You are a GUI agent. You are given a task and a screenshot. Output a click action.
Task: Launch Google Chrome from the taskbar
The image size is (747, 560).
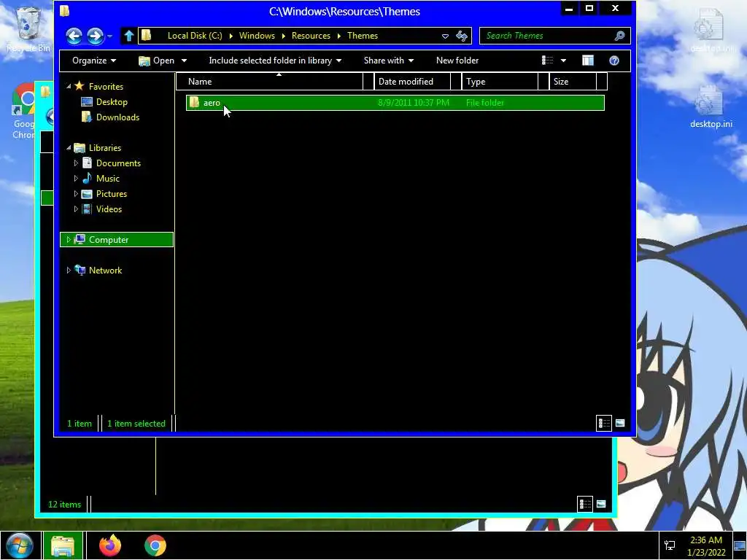[x=155, y=545]
